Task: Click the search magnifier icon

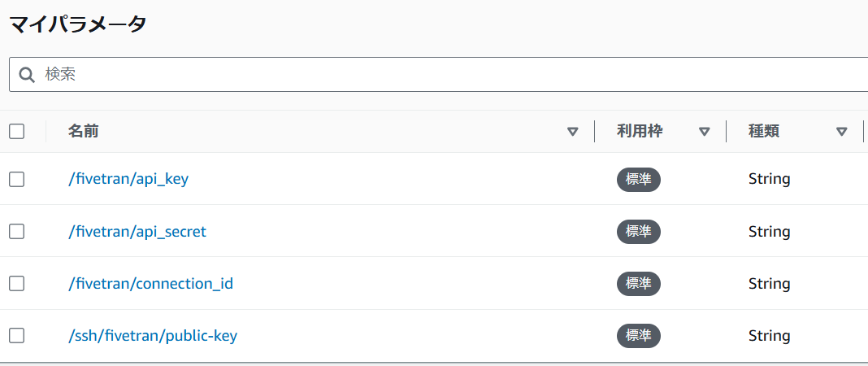Action: (27, 75)
